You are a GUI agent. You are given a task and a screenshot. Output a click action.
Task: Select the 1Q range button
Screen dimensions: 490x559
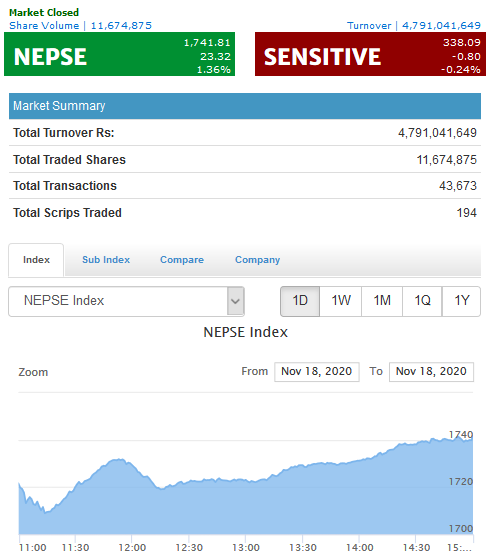coord(422,301)
